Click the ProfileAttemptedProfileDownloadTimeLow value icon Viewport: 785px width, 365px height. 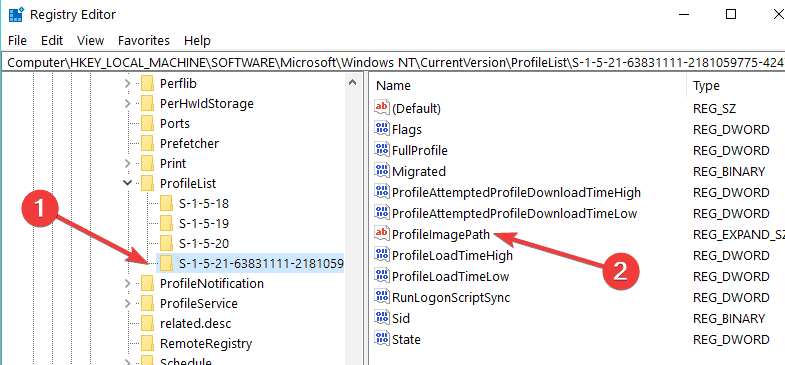pyautogui.click(x=382, y=213)
